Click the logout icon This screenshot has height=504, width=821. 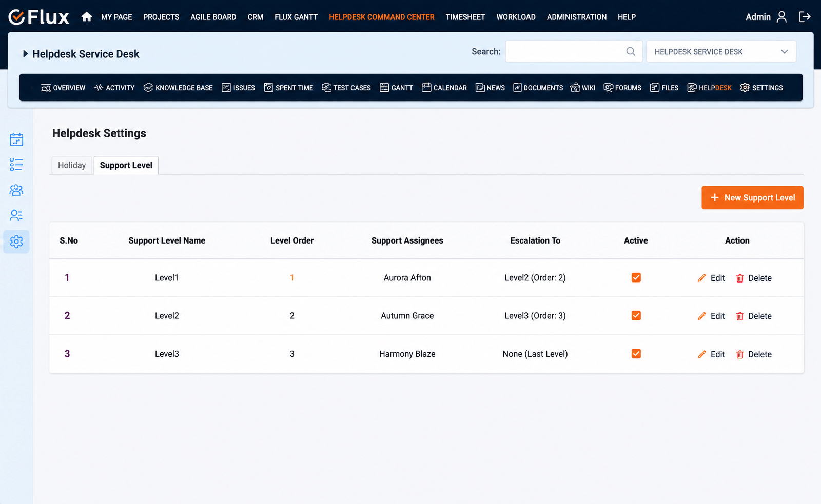(805, 17)
